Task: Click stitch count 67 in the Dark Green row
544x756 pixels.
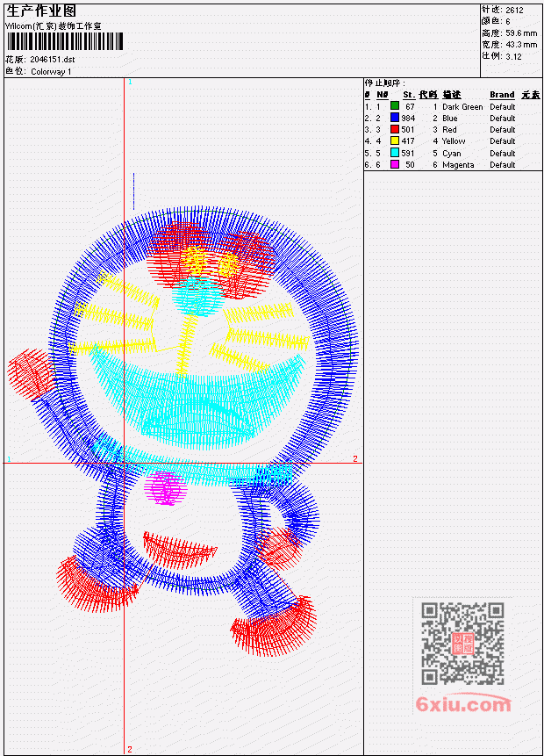Action: [x=410, y=106]
